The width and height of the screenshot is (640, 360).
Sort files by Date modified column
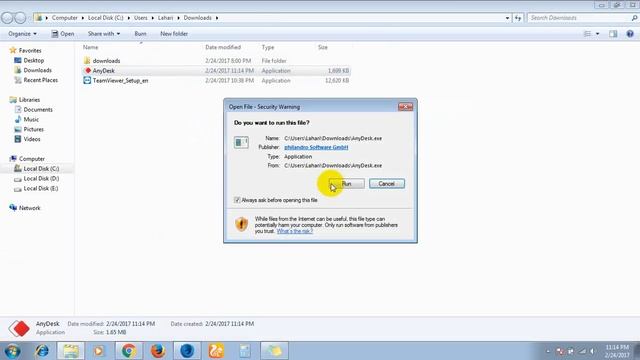[223, 47]
